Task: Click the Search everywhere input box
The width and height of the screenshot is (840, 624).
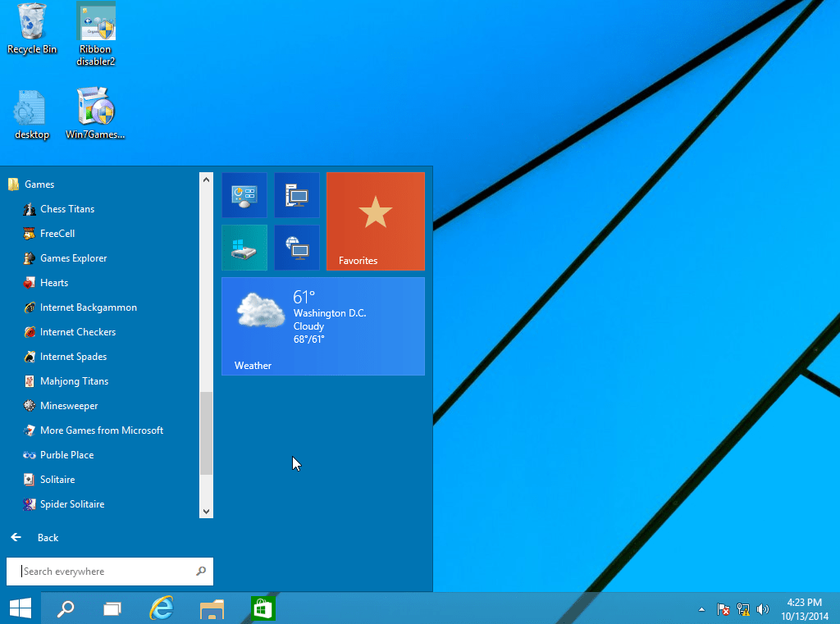Action: pyautogui.click(x=107, y=572)
